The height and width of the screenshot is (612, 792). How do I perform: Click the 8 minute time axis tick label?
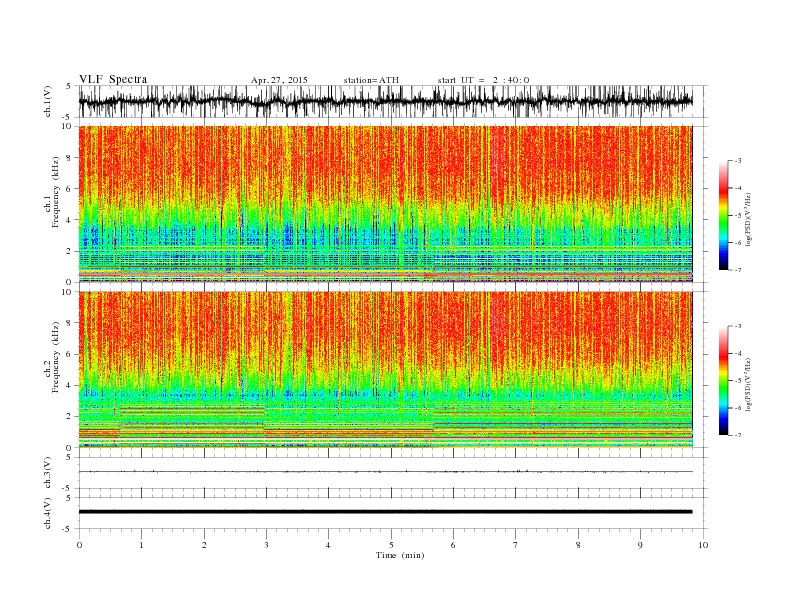[578, 545]
